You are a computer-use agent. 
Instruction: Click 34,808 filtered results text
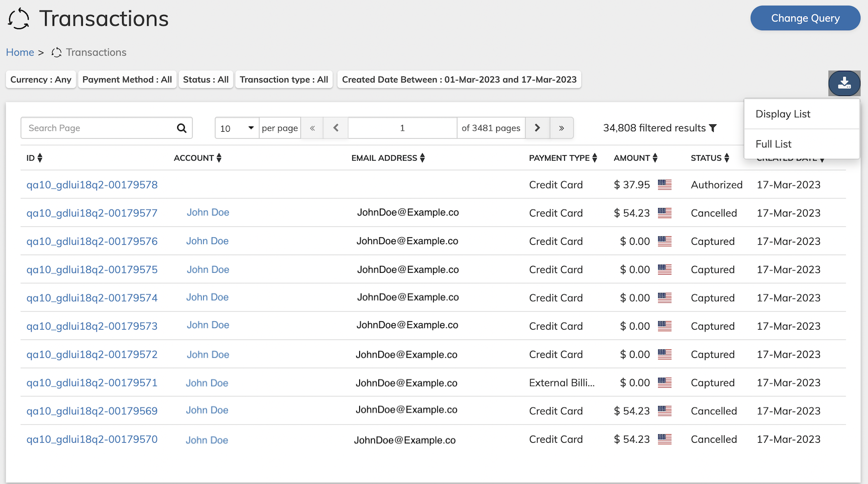tap(655, 128)
